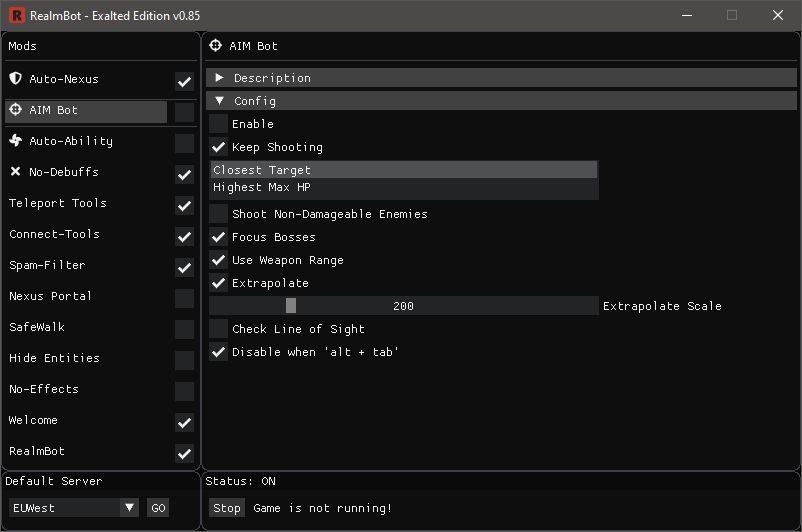Uncheck Use Weapon Range option
802x532 pixels.
pyautogui.click(x=218, y=260)
